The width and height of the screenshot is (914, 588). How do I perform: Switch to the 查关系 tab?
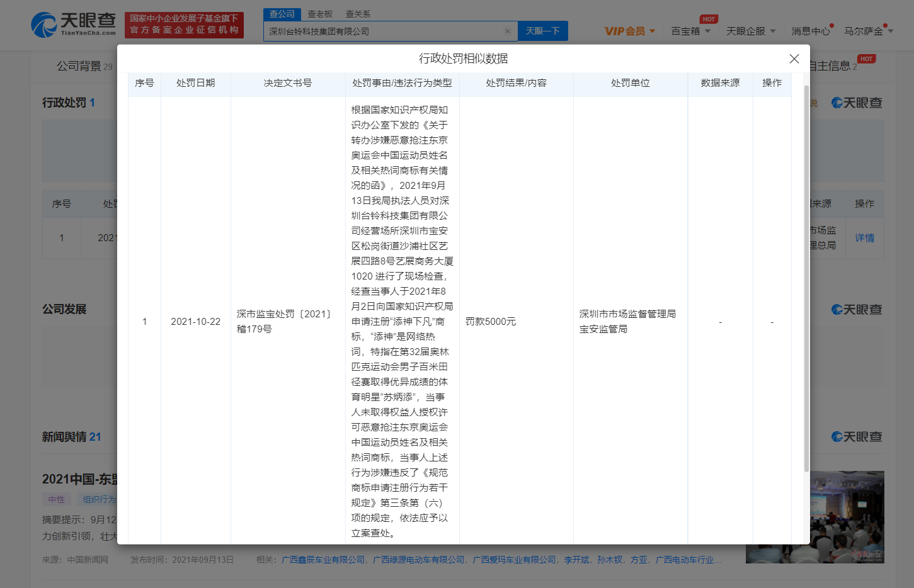pos(358,14)
